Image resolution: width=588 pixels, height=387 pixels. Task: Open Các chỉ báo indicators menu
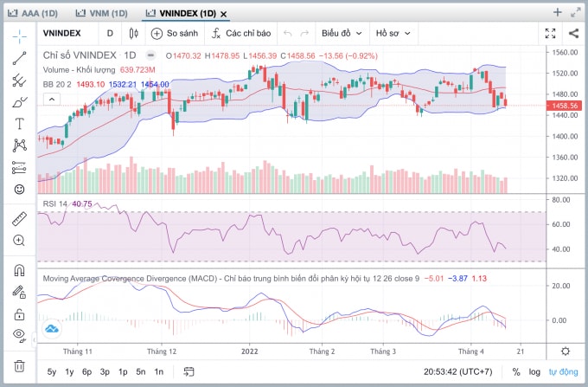[x=241, y=34]
